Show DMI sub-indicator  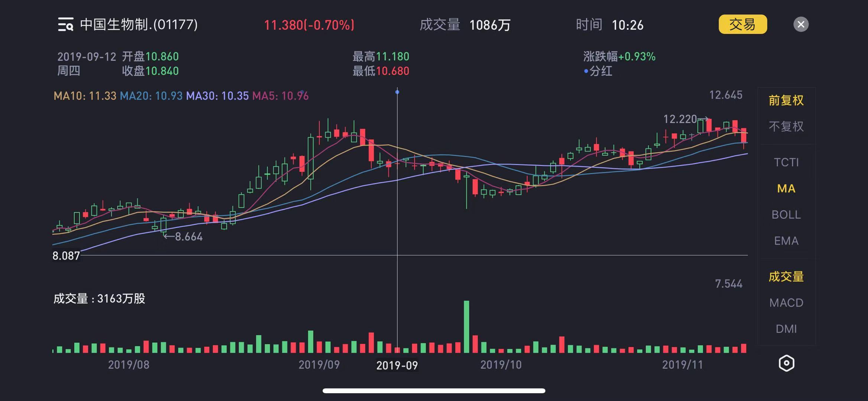click(x=786, y=329)
